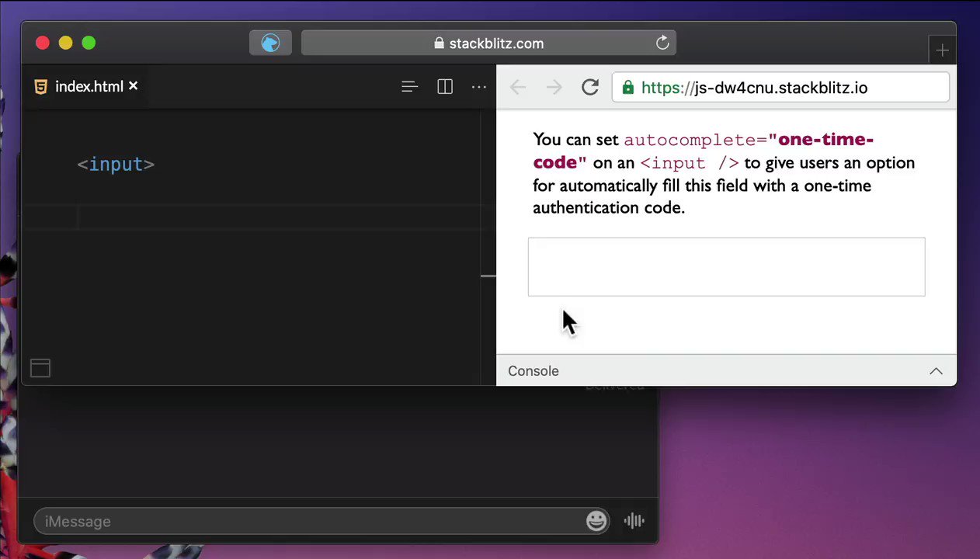Viewport: 980px width, 559px height.
Task: Open the ellipsis more-options menu
Action: click(478, 86)
